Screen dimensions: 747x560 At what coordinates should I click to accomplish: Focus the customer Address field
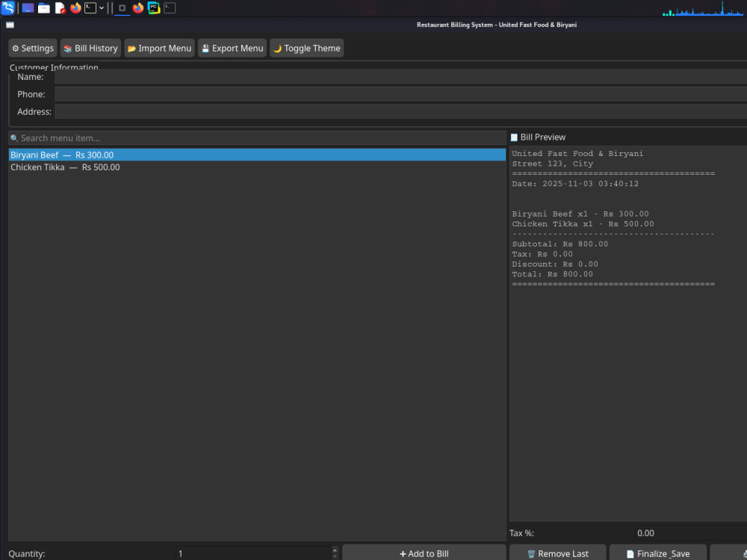pyautogui.click(x=400, y=112)
